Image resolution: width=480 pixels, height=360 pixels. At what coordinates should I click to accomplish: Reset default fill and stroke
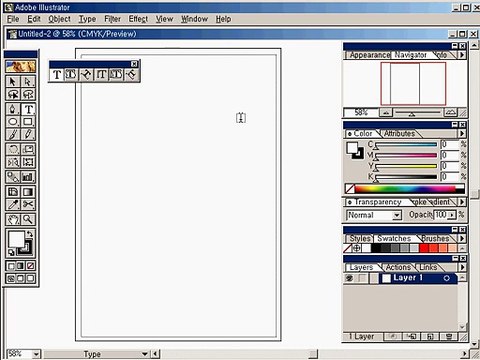point(11,252)
